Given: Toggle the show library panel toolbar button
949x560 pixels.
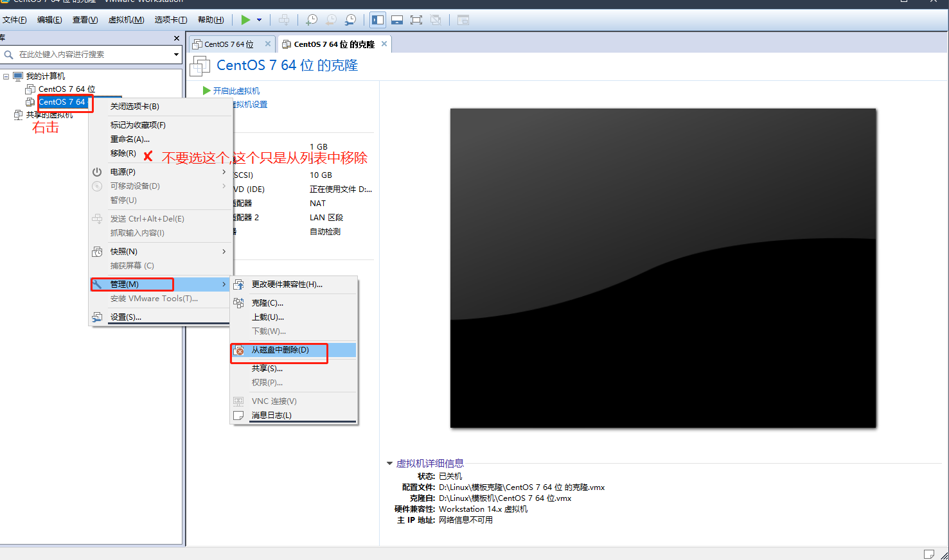Looking at the screenshot, I should coord(378,20).
